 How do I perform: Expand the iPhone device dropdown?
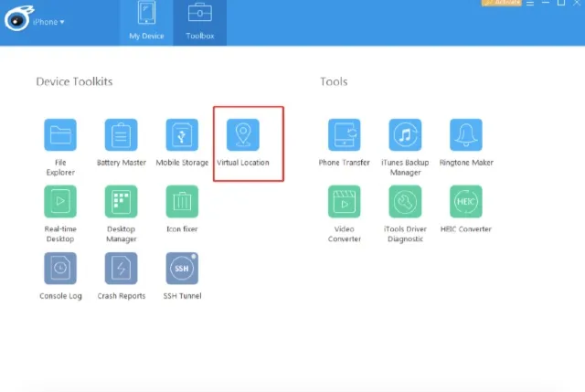coord(49,22)
